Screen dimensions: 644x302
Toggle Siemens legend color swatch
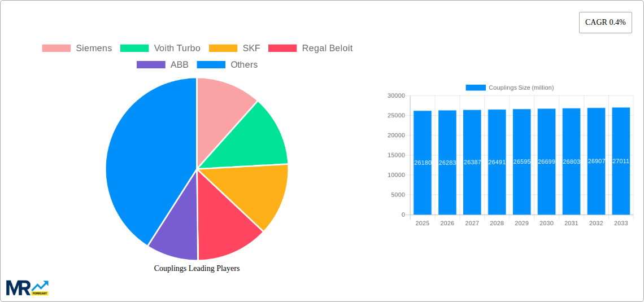[56, 49]
